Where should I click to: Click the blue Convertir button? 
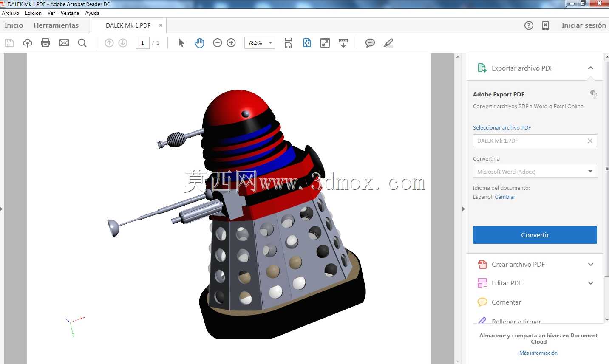click(535, 235)
